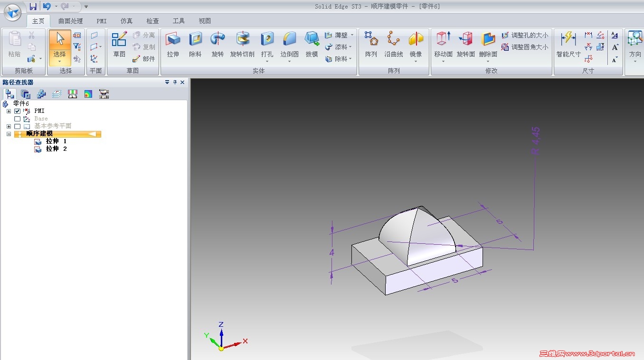Click the 阵列 pattern tool
The image size is (644, 360).
pyautogui.click(x=371, y=46)
